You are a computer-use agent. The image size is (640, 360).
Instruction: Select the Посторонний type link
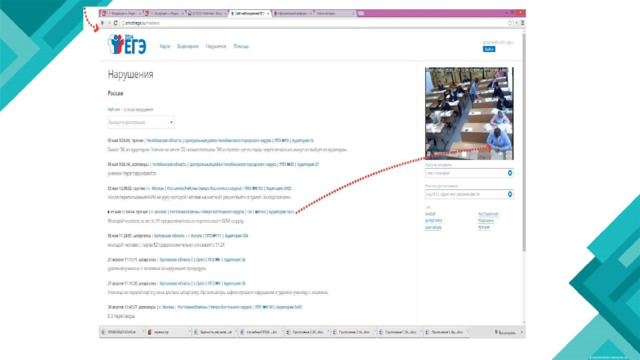(x=488, y=214)
